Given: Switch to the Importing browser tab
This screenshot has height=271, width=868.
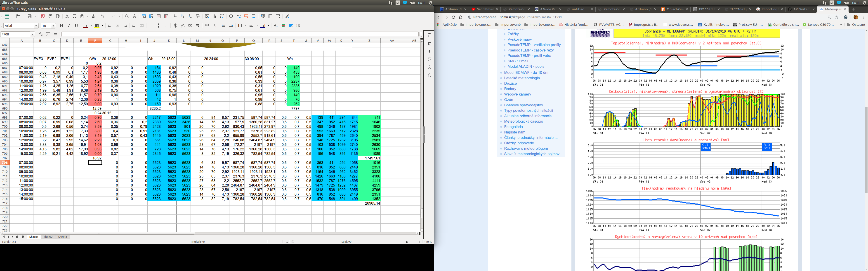Looking at the screenshot, I should [769, 9].
